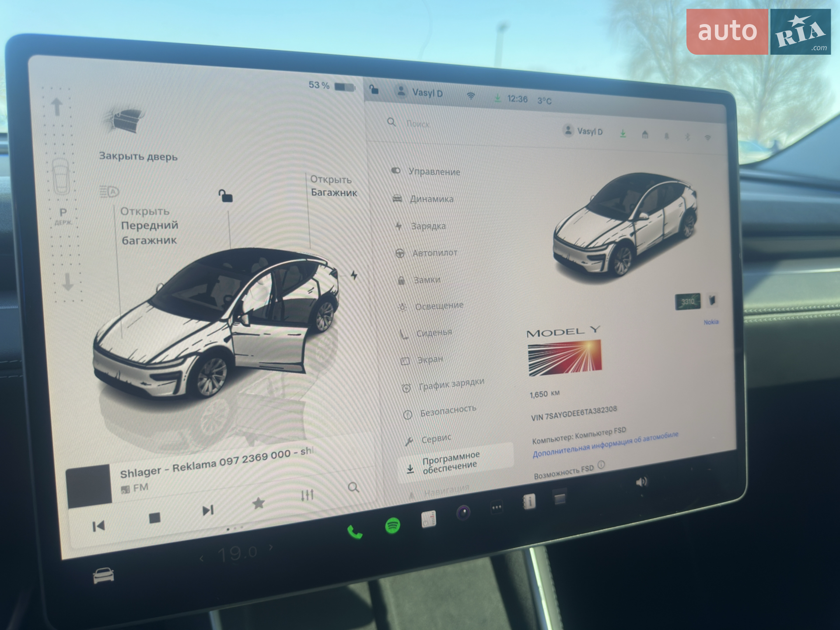Open Wi-Fi settings in the settings header
Viewport: 840px width, 630px height.
707,138
